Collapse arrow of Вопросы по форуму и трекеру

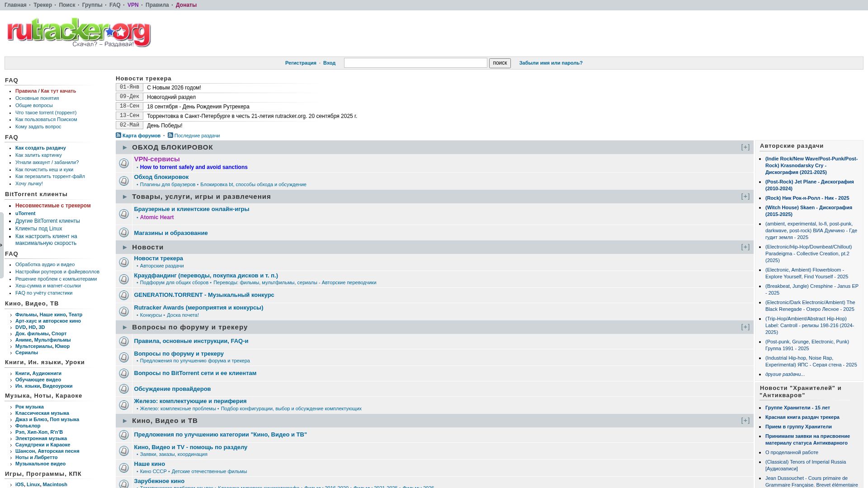(125, 328)
